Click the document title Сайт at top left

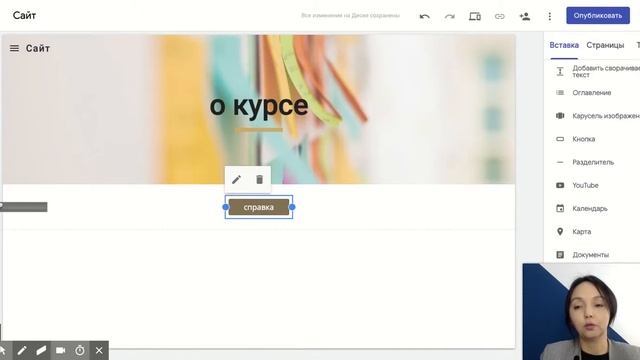pos(24,16)
